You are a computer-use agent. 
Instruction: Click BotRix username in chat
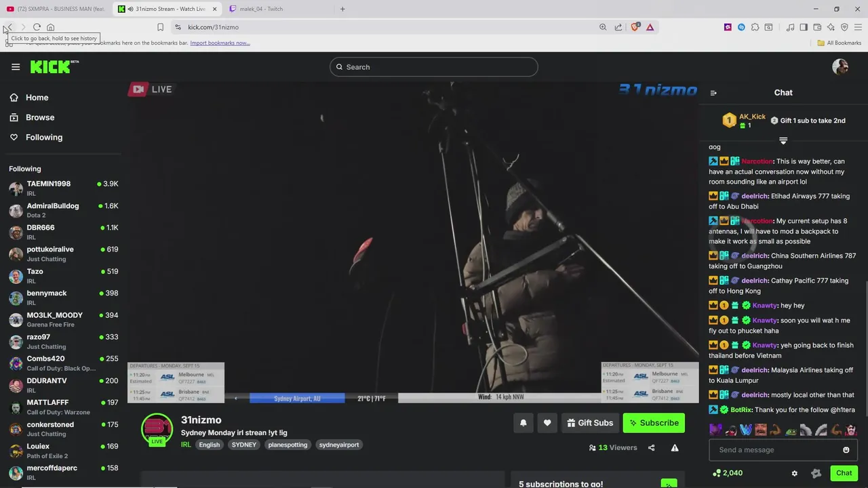point(741,410)
